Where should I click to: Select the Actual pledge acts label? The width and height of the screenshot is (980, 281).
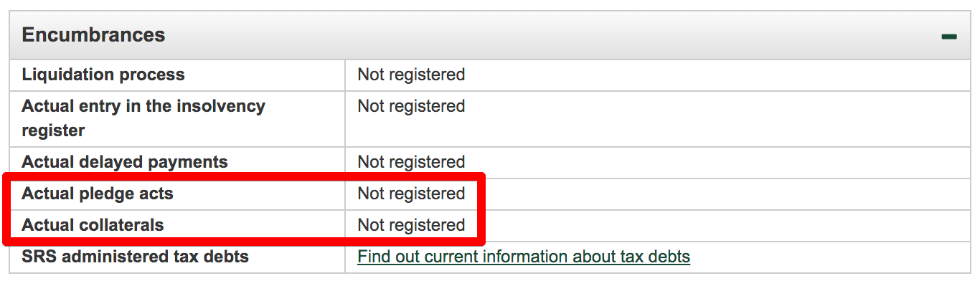[x=98, y=194]
